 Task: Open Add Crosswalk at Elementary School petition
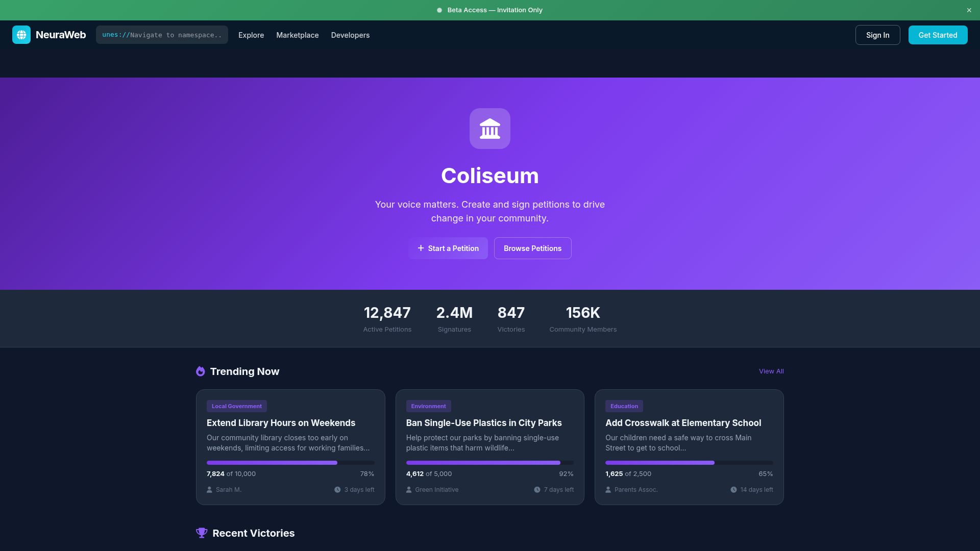(683, 423)
